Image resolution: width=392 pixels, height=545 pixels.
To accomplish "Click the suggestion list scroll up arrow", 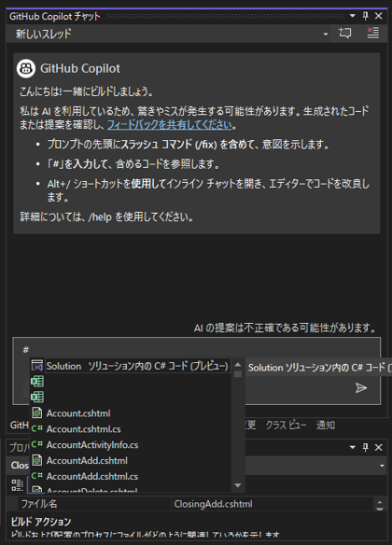I will tap(238, 364).
